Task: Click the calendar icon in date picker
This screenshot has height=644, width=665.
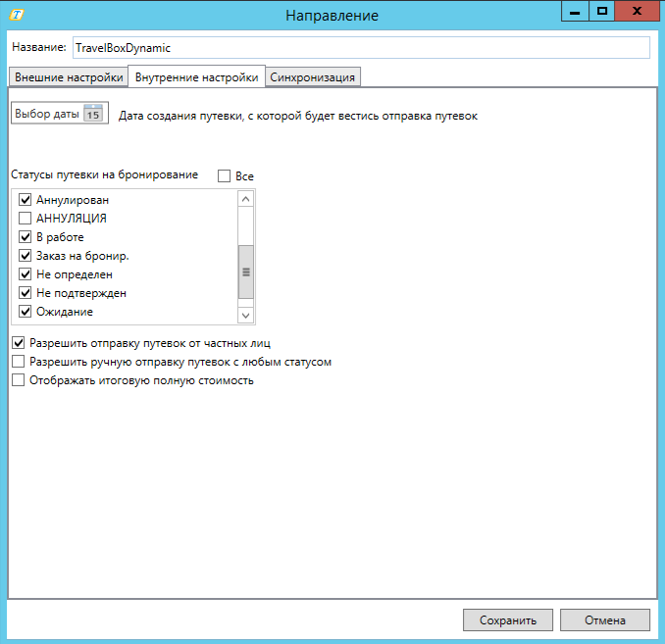Action: [93, 114]
